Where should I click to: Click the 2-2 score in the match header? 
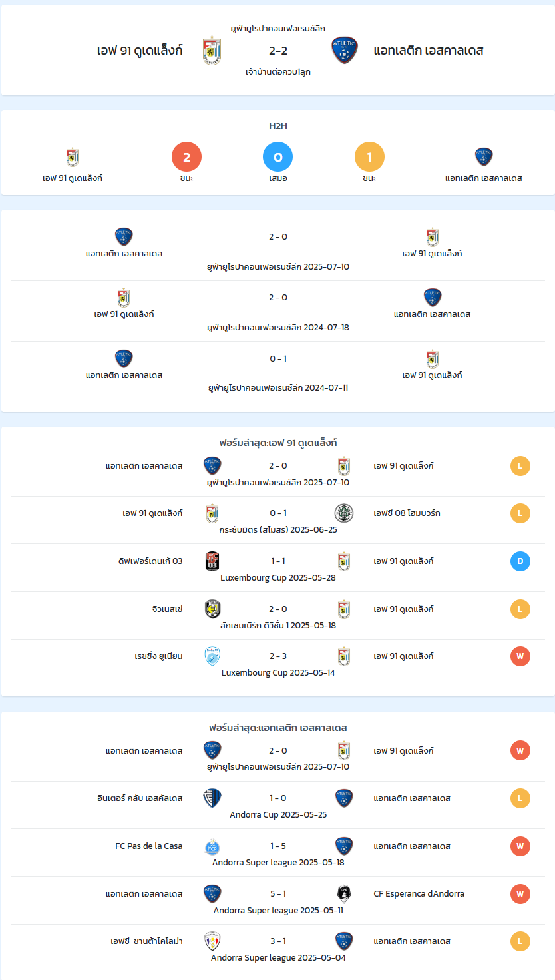click(x=278, y=51)
